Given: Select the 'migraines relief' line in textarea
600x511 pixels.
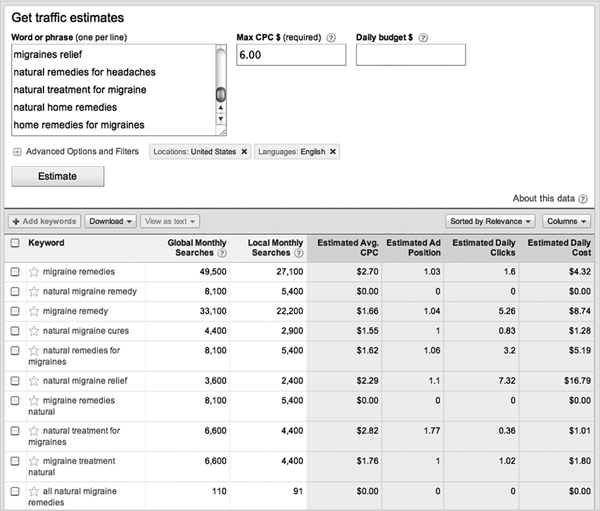Looking at the screenshot, I should [48, 55].
